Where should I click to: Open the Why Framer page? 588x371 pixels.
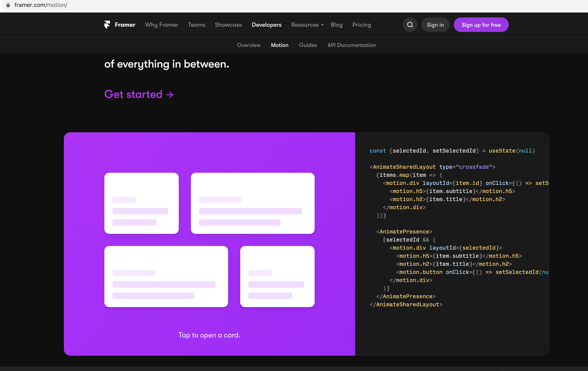pyautogui.click(x=162, y=25)
